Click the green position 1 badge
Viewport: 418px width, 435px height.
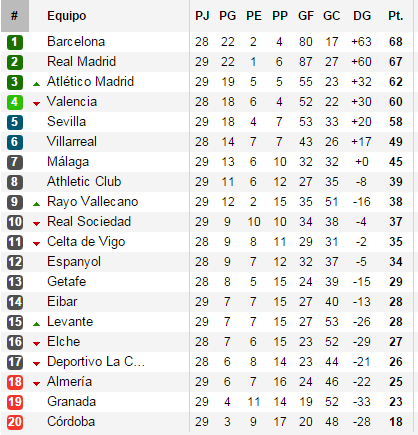pos(15,42)
